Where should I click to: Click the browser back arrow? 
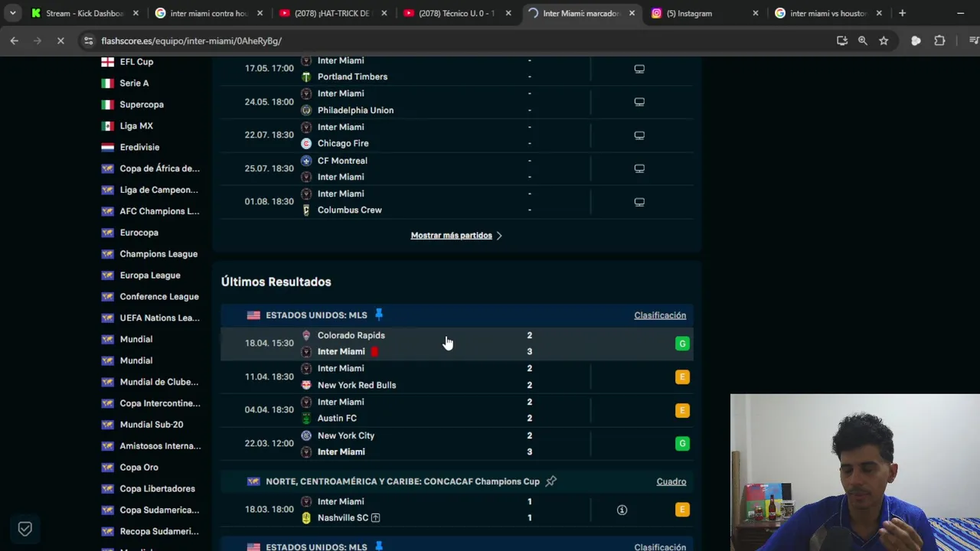pos(15,41)
